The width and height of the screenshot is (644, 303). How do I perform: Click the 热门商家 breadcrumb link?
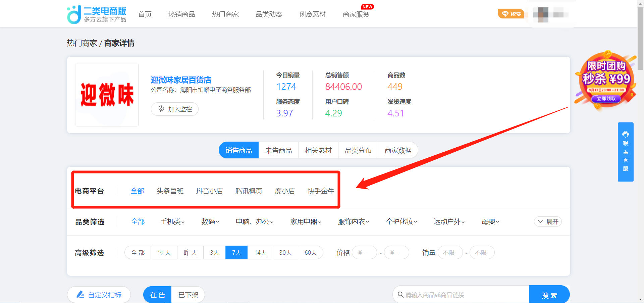click(82, 43)
